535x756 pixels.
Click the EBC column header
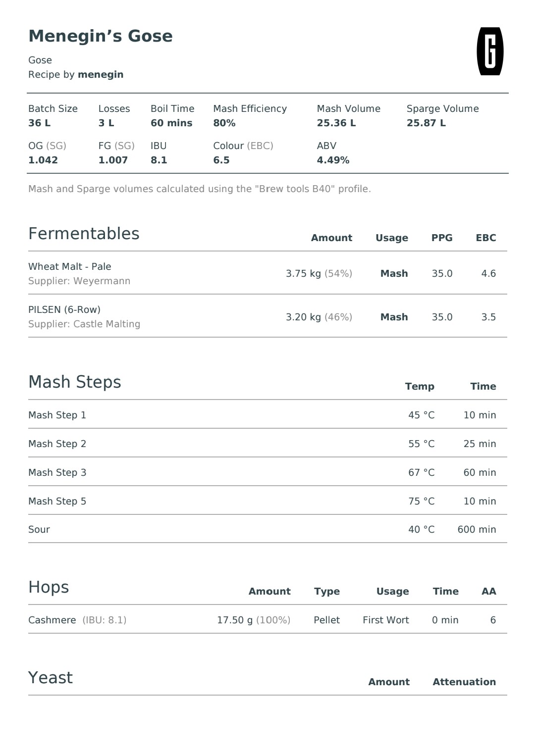(486, 238)
